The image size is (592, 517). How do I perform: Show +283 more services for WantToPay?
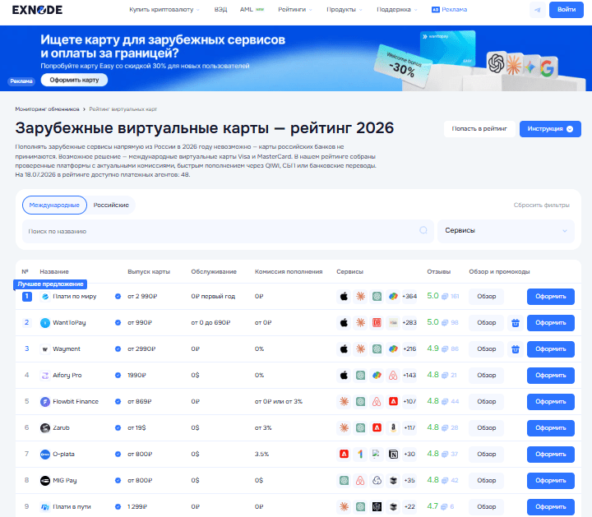(410, 323)
